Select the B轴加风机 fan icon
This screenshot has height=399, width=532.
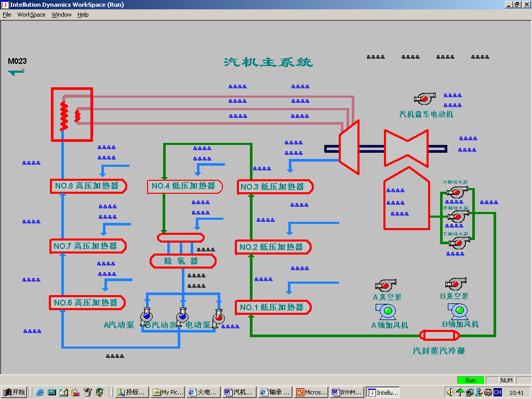click(x=458, y=311)
